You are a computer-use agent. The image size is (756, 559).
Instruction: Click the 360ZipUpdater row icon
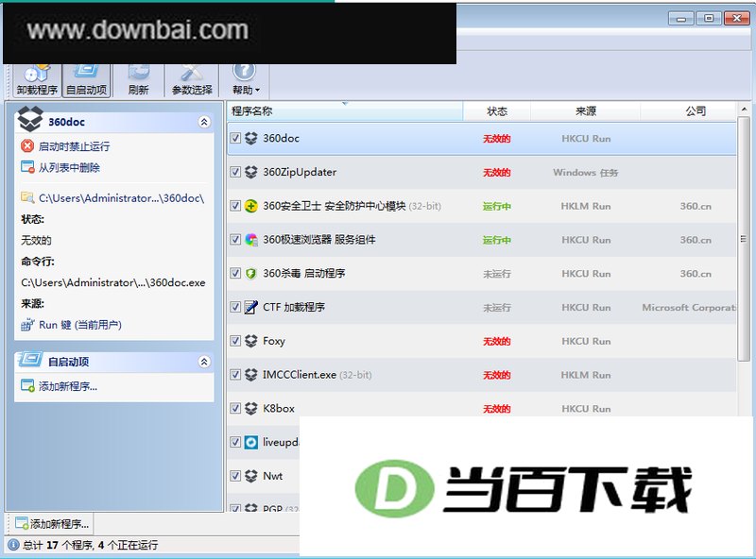click(251, 172)
